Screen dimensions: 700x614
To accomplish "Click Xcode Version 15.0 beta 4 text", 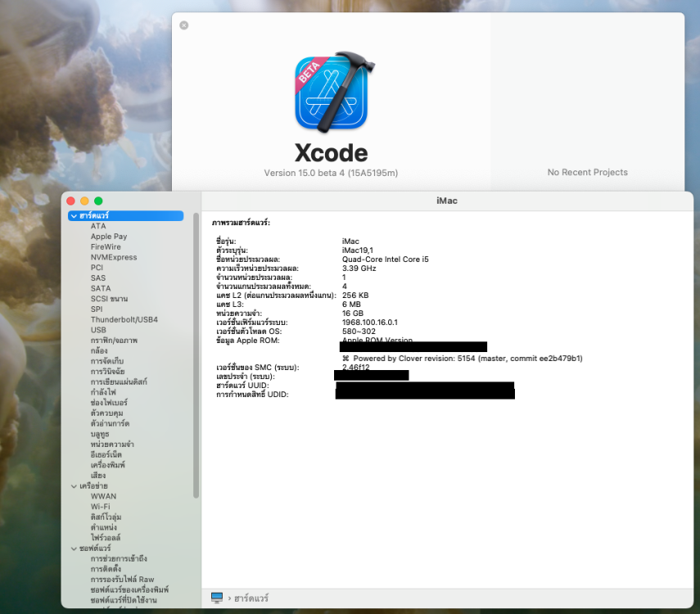I will pyautogui.click(x=331, y=173).
